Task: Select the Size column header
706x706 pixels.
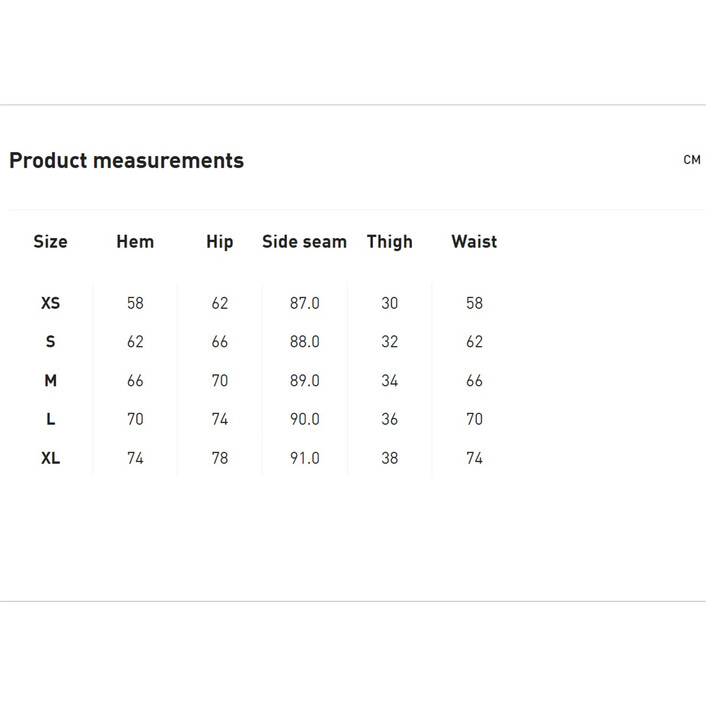Action: pyautogui.click(x=50, y=242)
